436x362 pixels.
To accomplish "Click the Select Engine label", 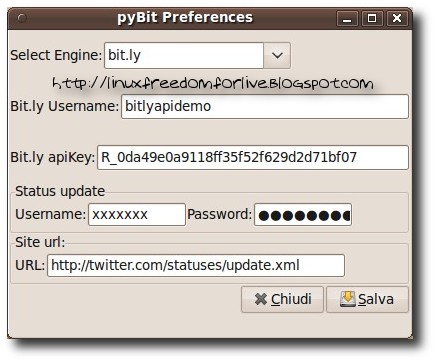I will coord(56,55).
